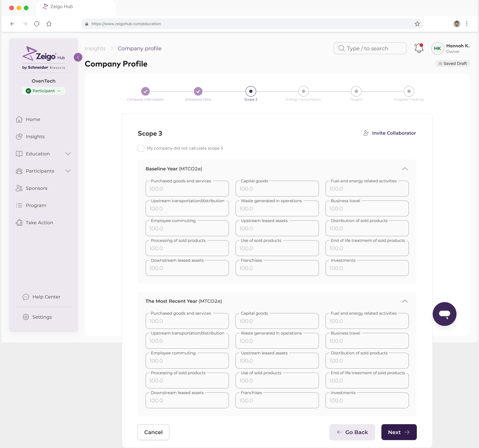The width and height of the screenshot is (479, 448).
Task: Open browser profile avatar
Action: click(x=457, y=24)
